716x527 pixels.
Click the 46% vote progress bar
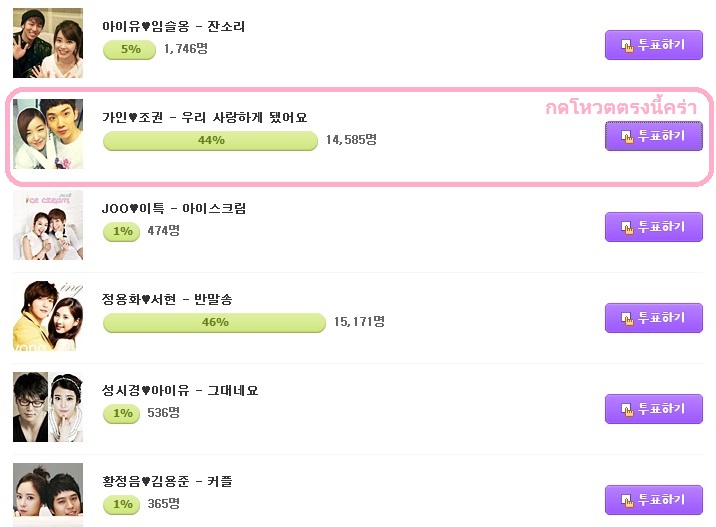coord(215,322)
